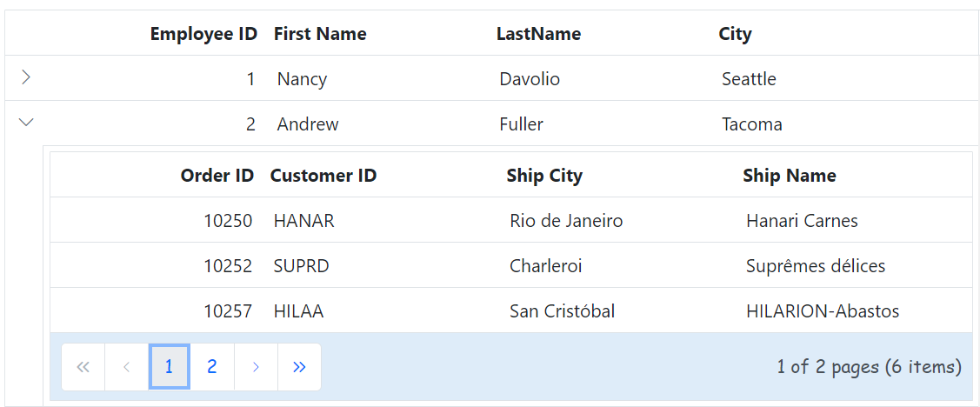Sort by the Ship City column header
The width and height of the screenshot is (980, 407).
tap(544, 176)
